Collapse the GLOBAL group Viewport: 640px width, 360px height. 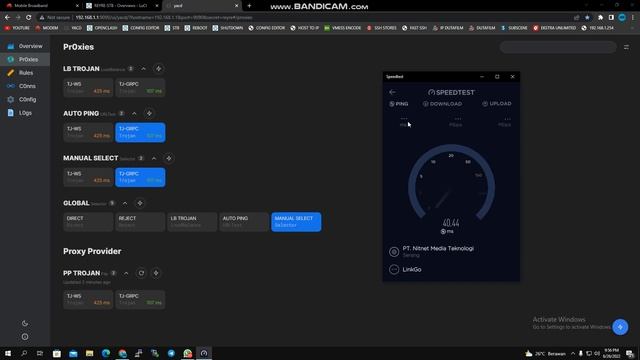[125, 203]
